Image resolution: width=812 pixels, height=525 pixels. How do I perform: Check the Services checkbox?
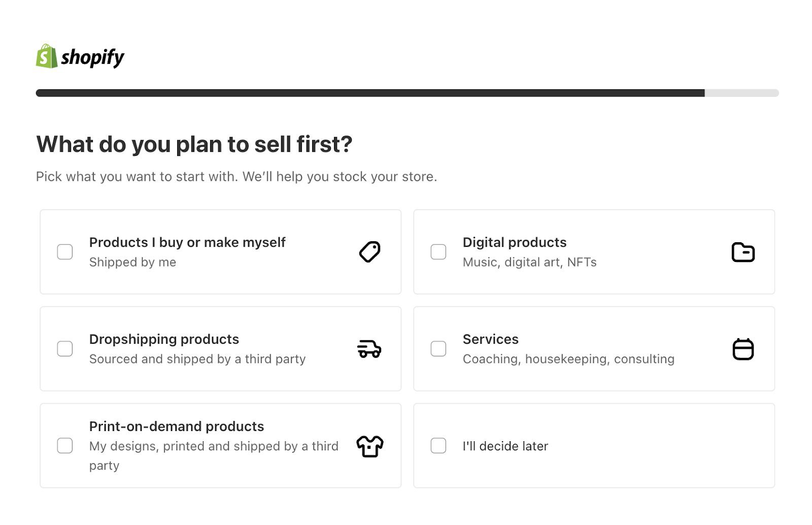pos(438,349)
